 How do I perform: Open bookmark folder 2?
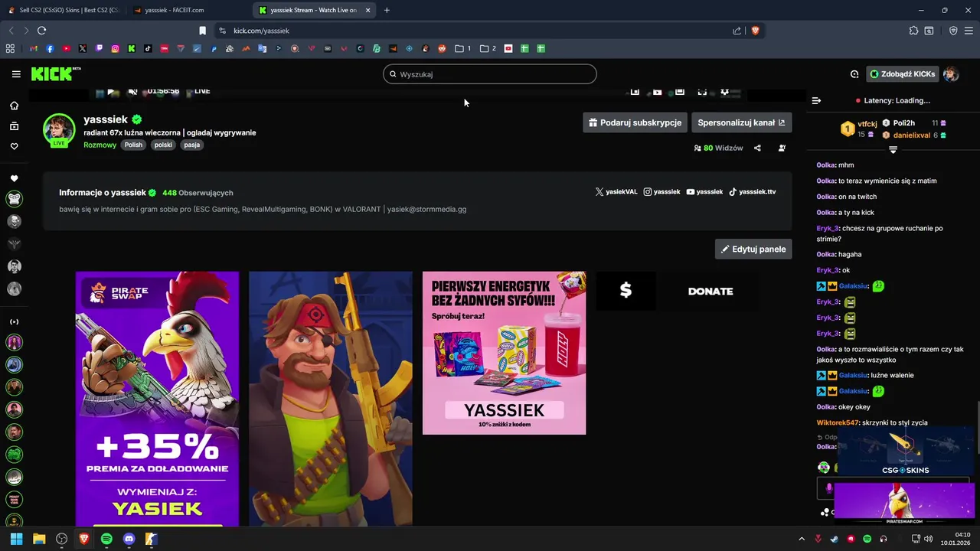[x=488, y=48]
